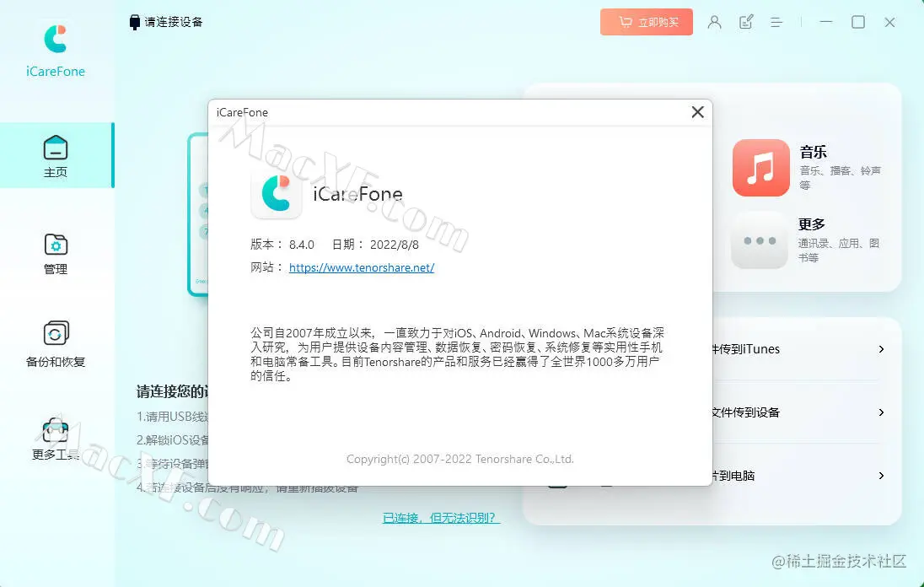Open the 更多工具 more tools tab

point(56,439)
